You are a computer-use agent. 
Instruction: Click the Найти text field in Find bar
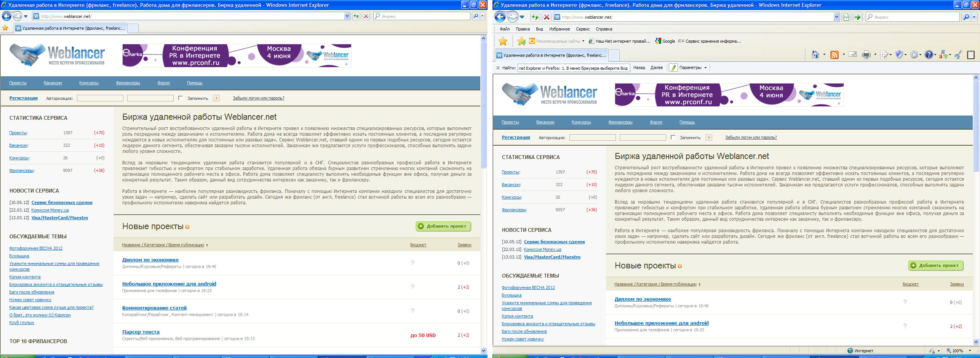coord(574,68)
